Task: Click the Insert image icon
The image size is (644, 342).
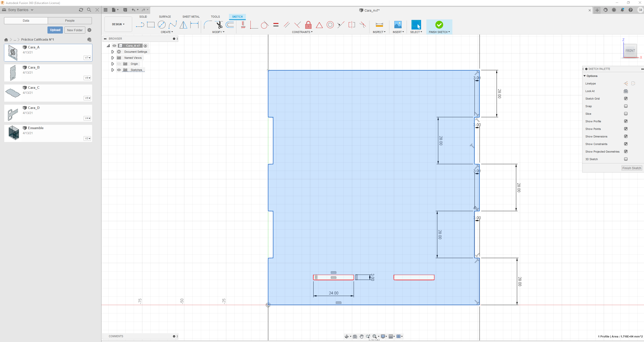Action: [x=398, y=25]
